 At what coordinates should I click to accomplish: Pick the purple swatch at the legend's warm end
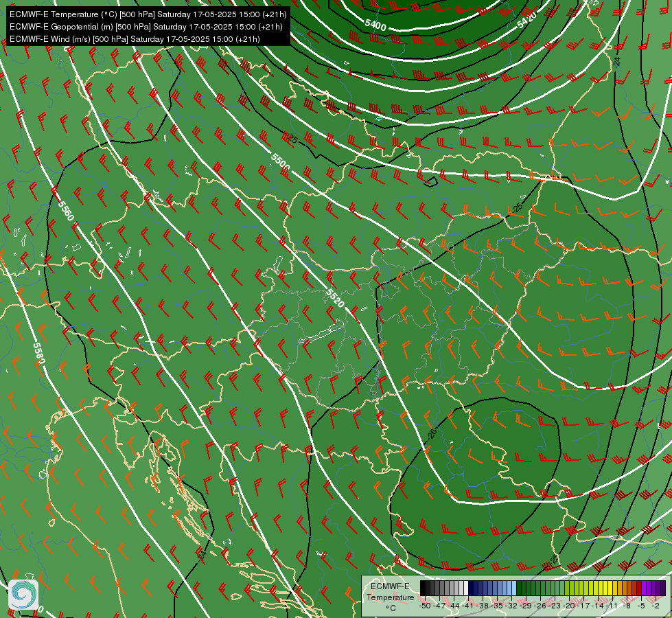[x=663, y=588]
